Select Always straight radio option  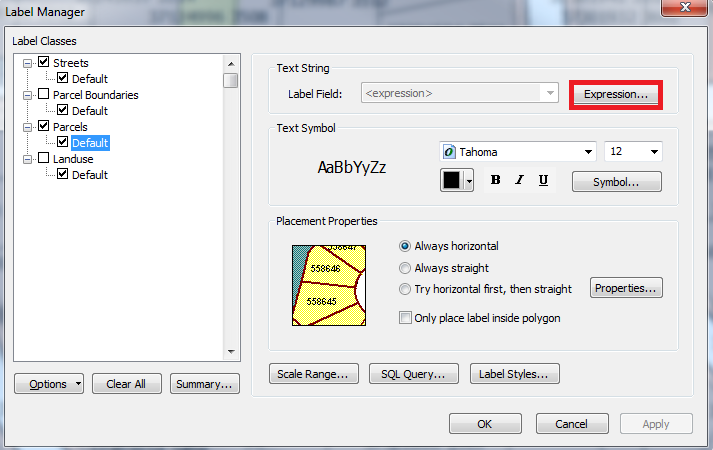click(405, 268)
